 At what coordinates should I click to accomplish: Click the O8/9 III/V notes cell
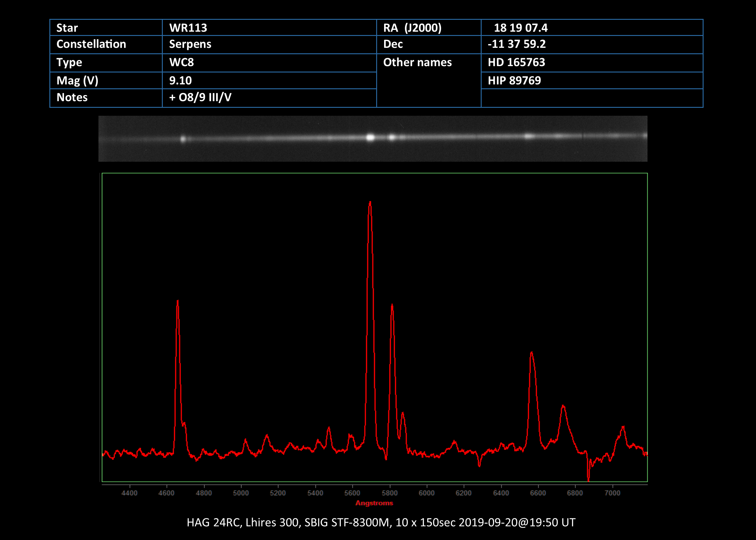(x=200, y=97)
